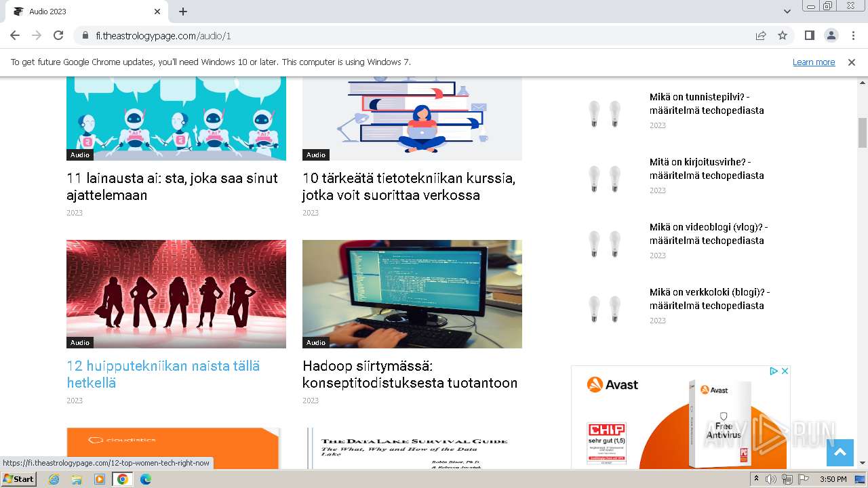Click the network tray icon
Screen dimensions: 868x488
[x=787, y=479]
